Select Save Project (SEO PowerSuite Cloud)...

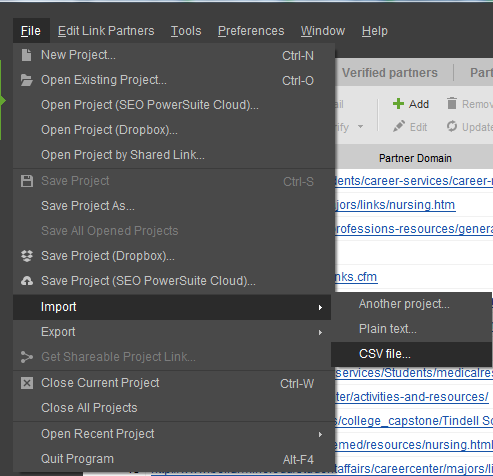coord(173,281)
